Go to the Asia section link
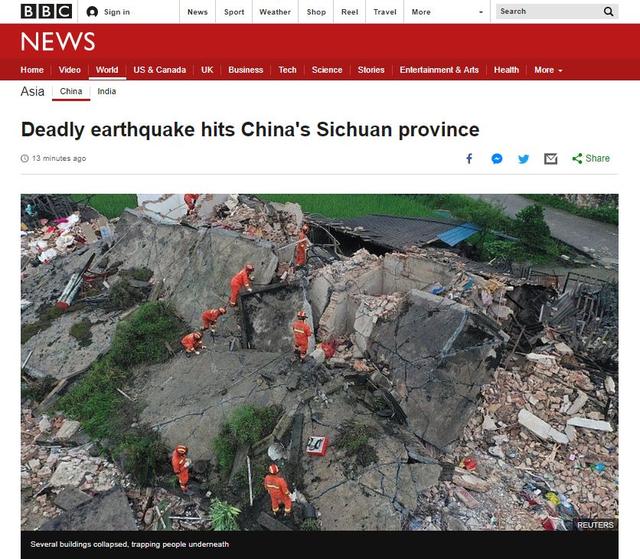Image resolution: width=640 pixels, height=559 pixels. click(x=32, y=91)
